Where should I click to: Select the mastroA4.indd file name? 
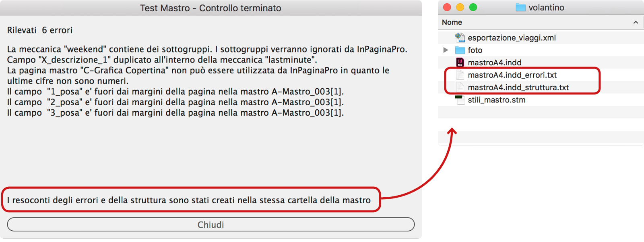coord(494,63)
